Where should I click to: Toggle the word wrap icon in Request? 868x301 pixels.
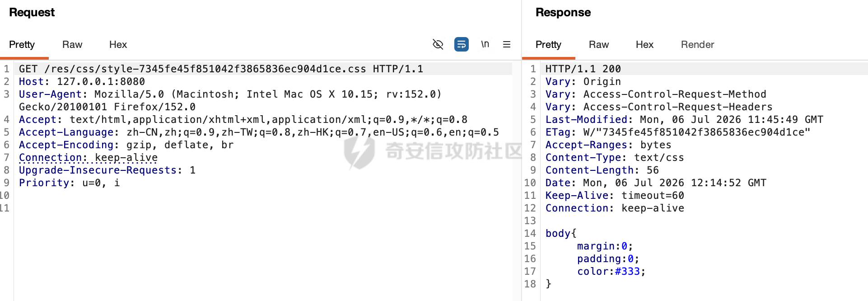tap(462, 44)
